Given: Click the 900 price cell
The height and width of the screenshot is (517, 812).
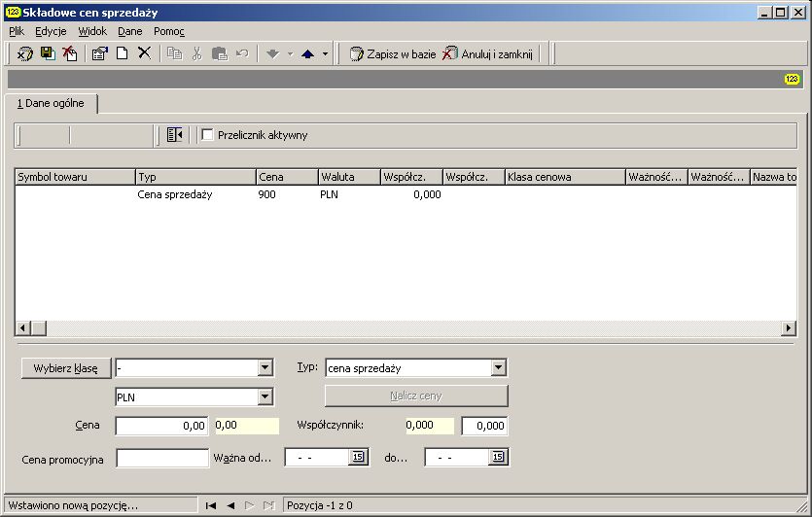Looking at the screenshot, I should tap(266, 194).
